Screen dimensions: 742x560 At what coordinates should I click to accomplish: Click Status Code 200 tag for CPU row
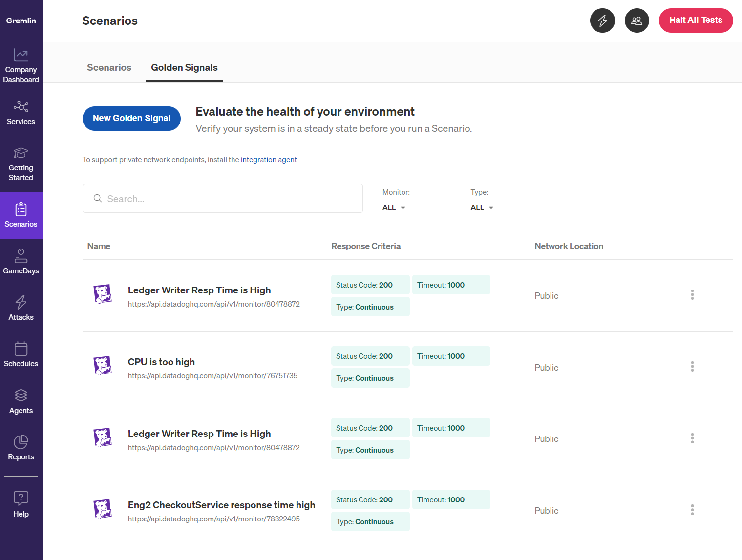coord(370,356)
